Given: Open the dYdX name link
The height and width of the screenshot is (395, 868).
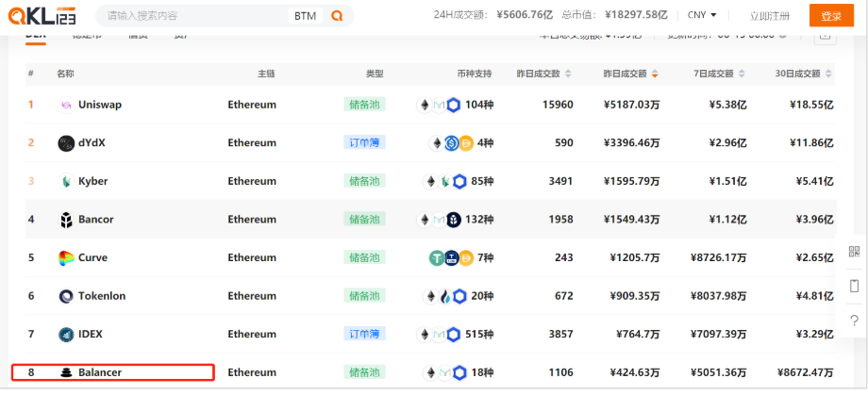Looking at the screenshot, I should (x=92, y=142).
